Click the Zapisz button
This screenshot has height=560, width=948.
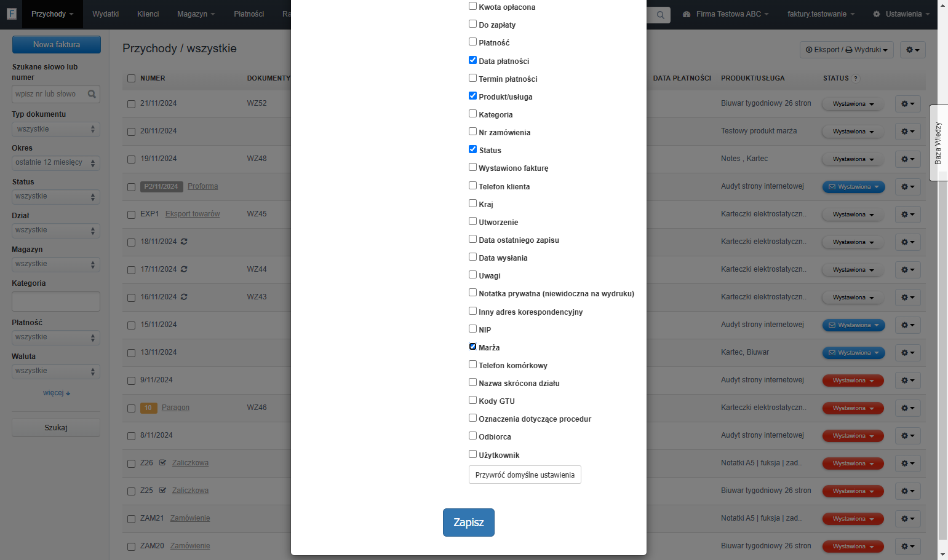469,523
